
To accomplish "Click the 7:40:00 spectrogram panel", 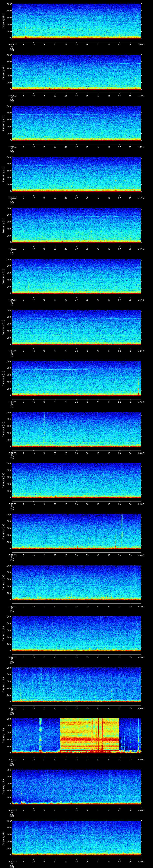I will pos(77,582).
